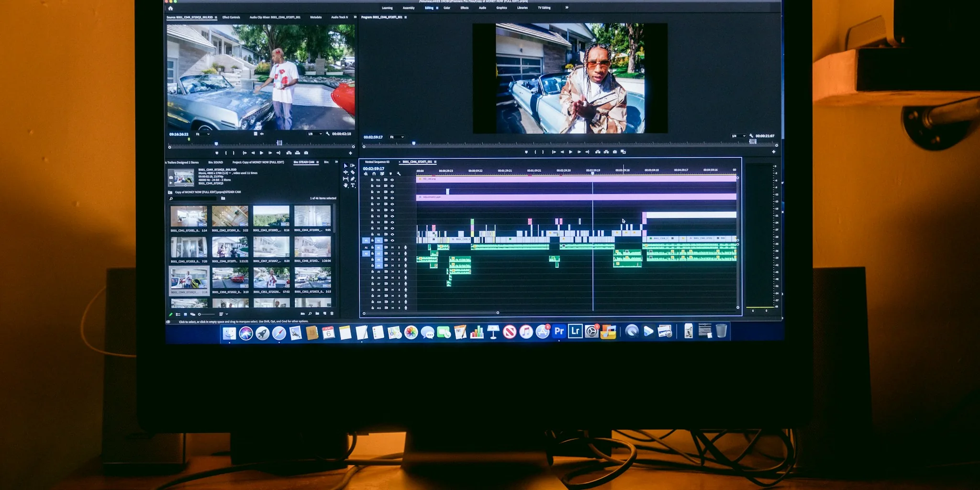Click Export Frame camera in Program monitor
Screen dimensions: 980x490
coord(615,152)
